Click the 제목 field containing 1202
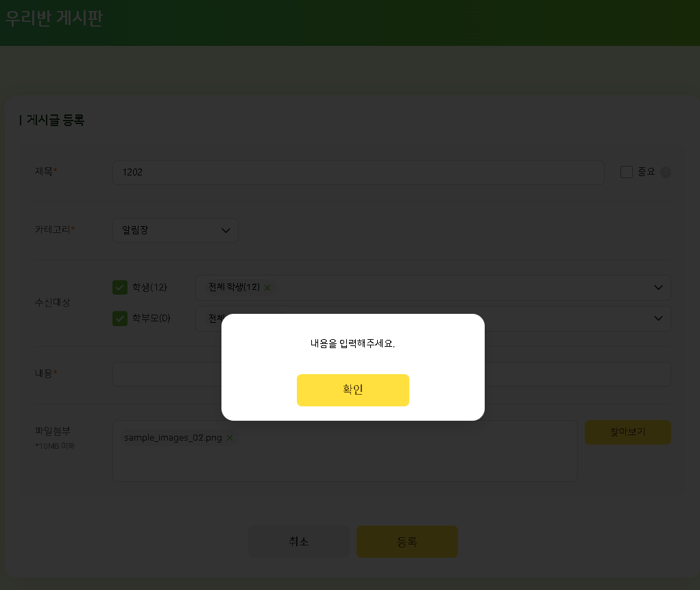Viewport: 700px width, 590px height. tap(358, 173)
